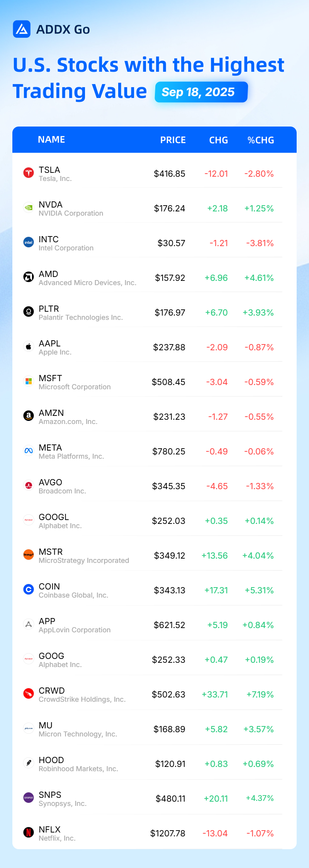Click the NAME column header
The image size is (309, 868).
coord(51,140)
